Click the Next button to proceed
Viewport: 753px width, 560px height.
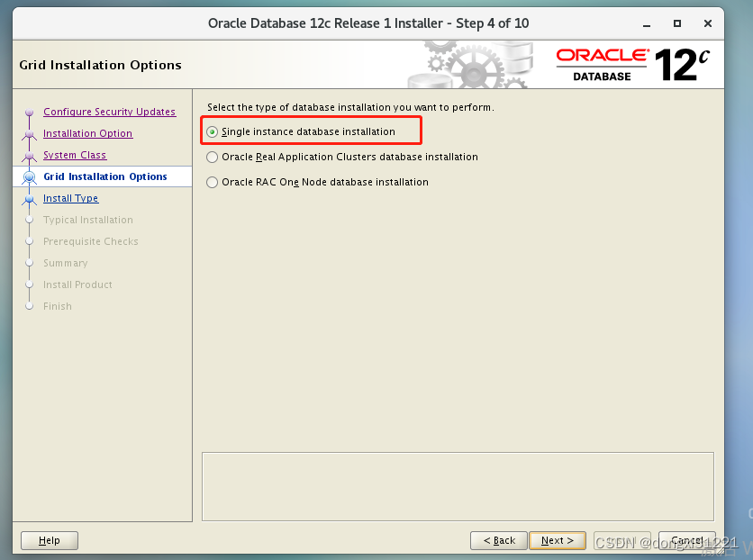click(x=557, y=540)
